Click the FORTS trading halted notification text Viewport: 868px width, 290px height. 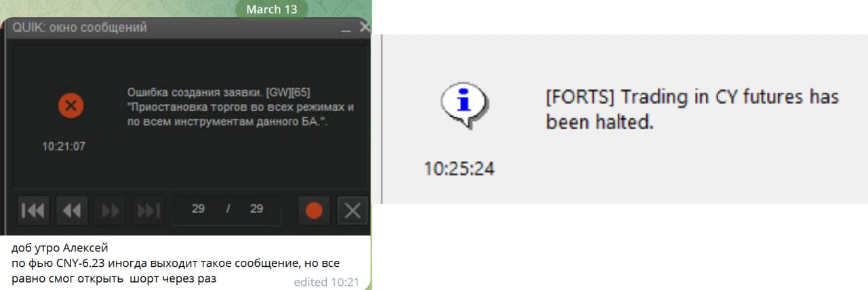[x=692, y=110]
